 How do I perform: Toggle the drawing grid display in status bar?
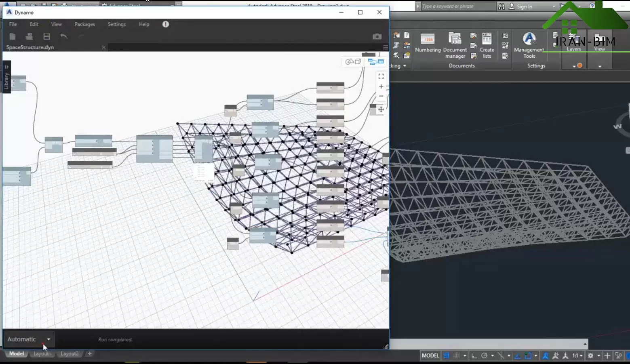click(x=447, y=356)
